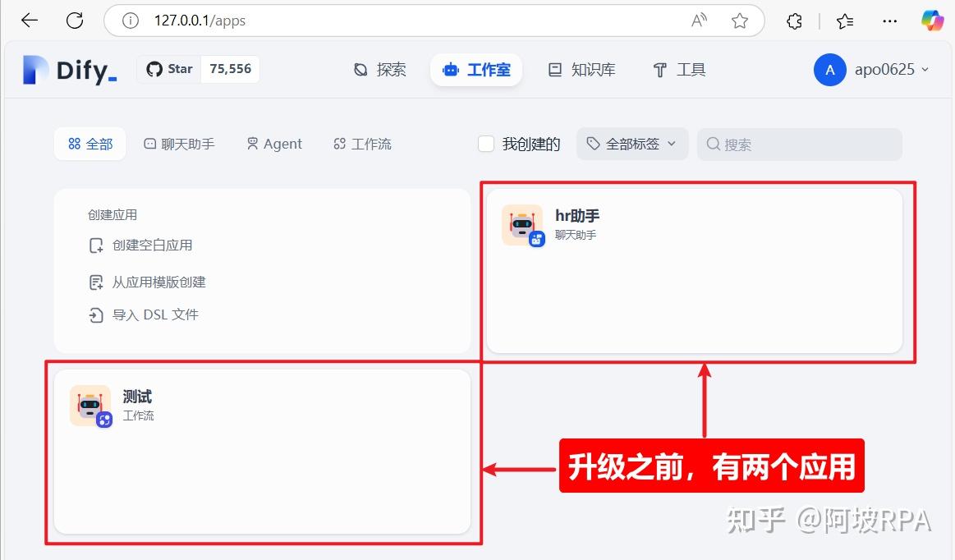This screenshot has width=955, height=560.
Task: Click the Dify logo
Action: click(70, 70)
